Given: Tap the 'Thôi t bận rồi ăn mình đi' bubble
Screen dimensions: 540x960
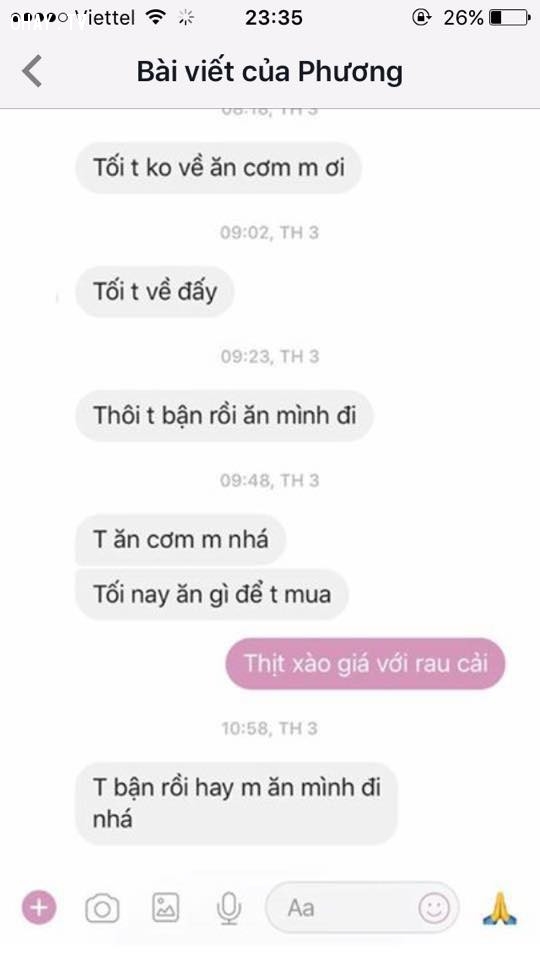Looking at the screenshot, I should [224, 415].
